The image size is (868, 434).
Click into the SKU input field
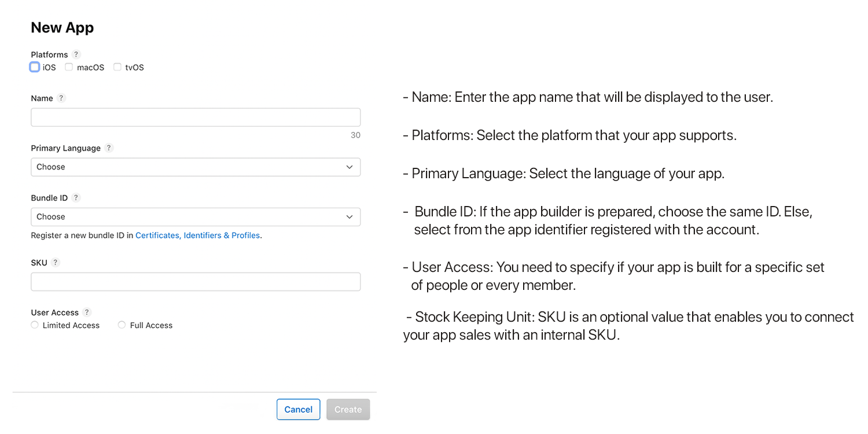coord(196,282)
